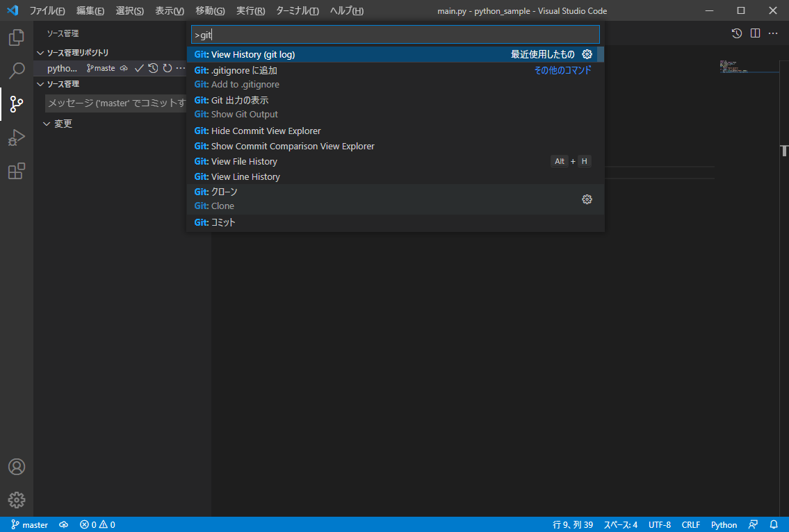The image size is (789, 532).
Task: Click notifications bell in status bar
Action: point(774,524)
